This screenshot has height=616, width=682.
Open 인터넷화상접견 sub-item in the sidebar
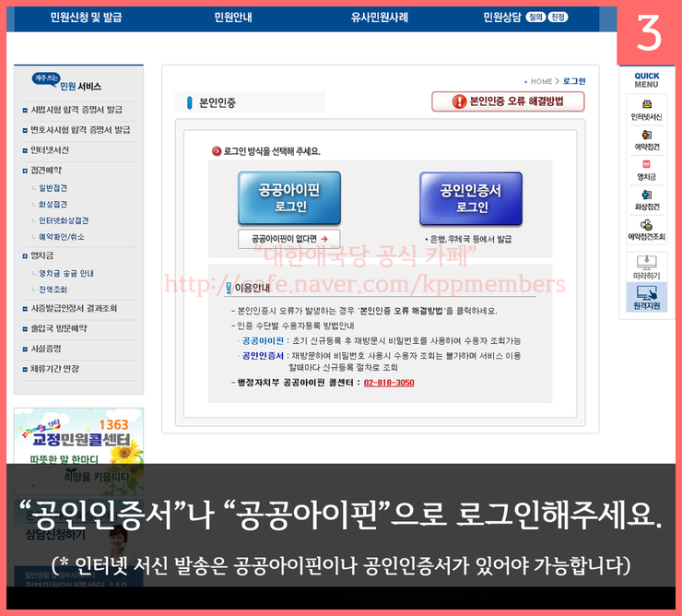(64, 220)
